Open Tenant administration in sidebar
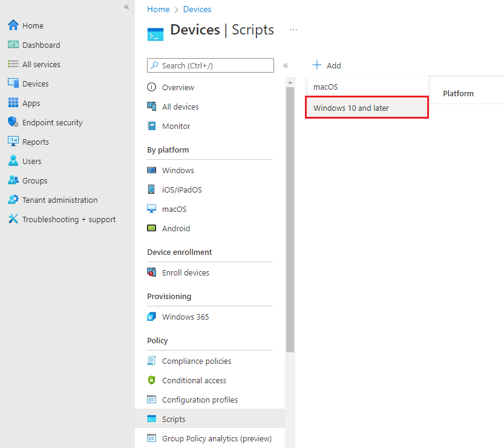The height and width of the screenshot is (448, 504). (59, 200)
